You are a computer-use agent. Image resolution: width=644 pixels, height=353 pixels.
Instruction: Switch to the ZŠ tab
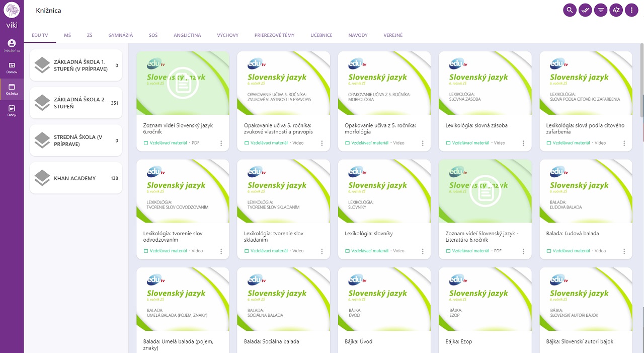coord(90,35)
